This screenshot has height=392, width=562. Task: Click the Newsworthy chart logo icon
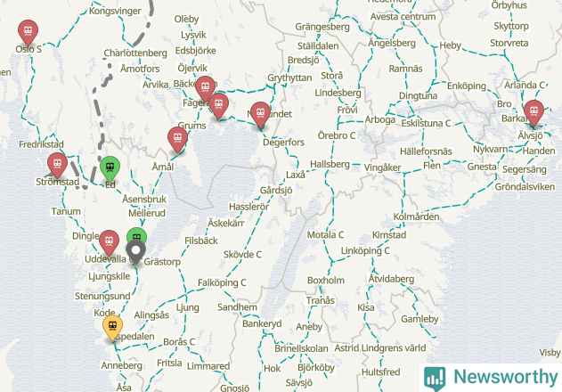pyautogui.click(x=435, y=379)
